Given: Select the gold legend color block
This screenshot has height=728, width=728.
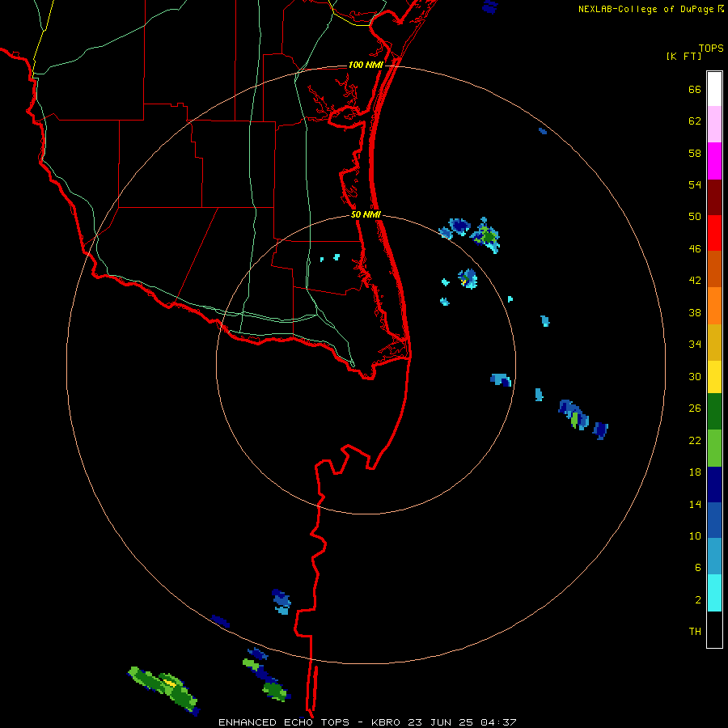Looking at the screenshot, I should tap(714, 342).
